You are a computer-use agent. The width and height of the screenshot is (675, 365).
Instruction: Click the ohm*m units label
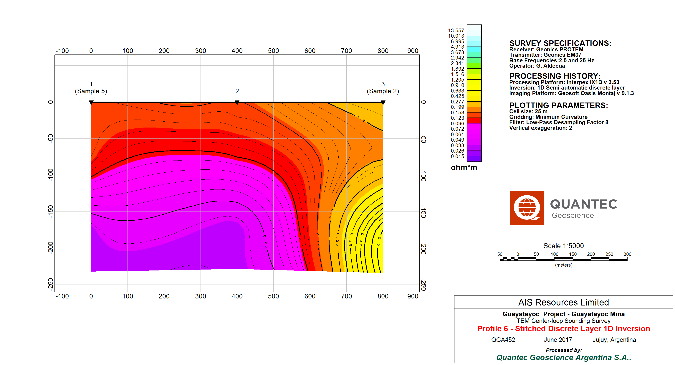coord(464,167)
